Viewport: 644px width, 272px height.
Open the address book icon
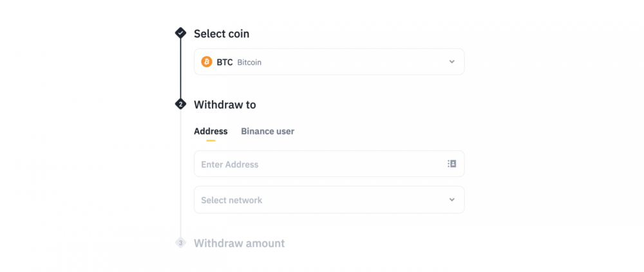[x=452, y=164]
